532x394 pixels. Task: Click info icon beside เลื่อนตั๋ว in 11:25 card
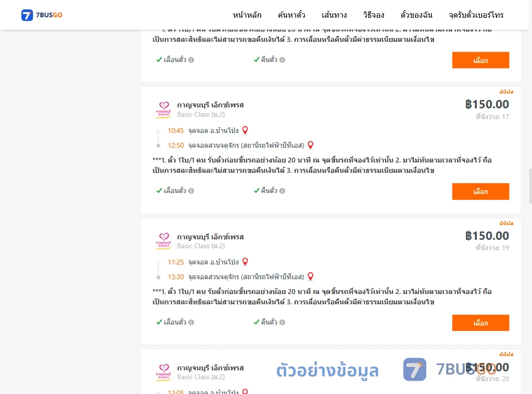click(x=191, y=322)
